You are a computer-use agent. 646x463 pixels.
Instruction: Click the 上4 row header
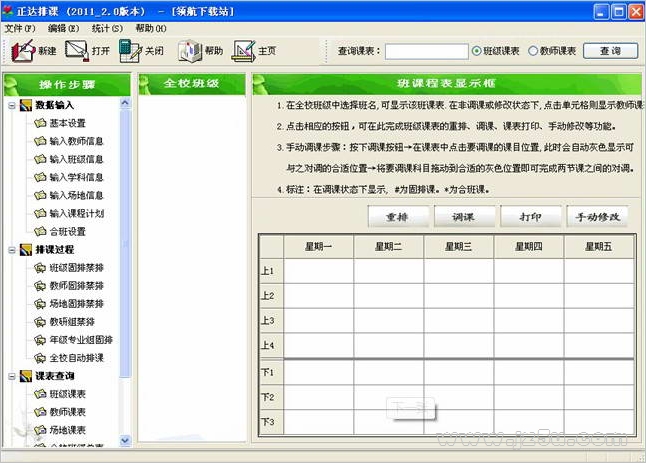coord(271,345)
